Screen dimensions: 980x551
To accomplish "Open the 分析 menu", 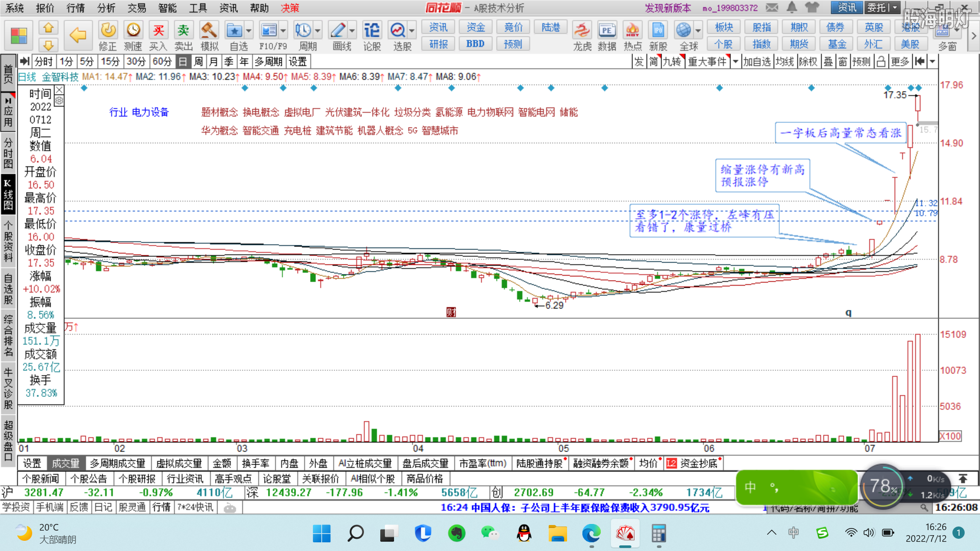I will pyautogui.click(x=106, y=8).
